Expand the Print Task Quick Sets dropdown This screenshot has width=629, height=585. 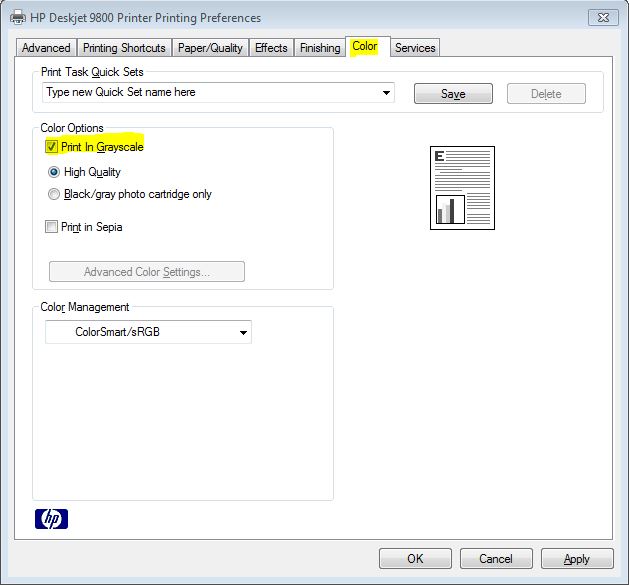(x=386, y=93)
